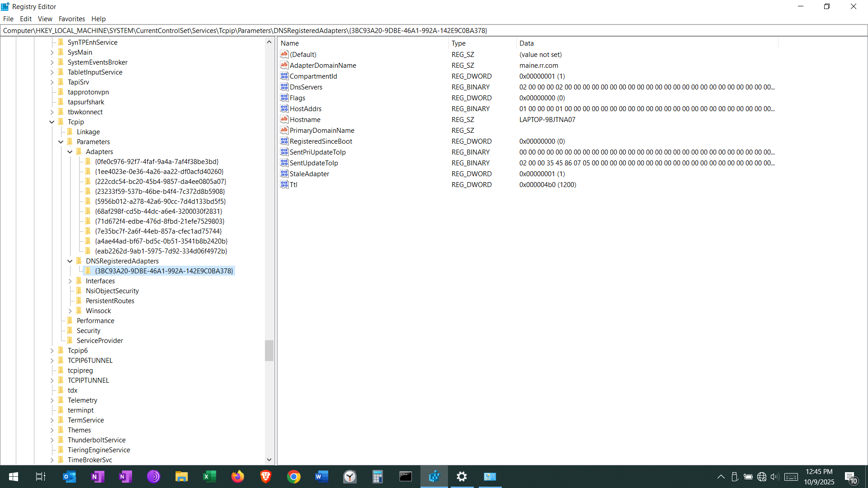Screen dimensions: 868x488
Task: Select the DNSRegisteredAdapters key
Action: pyautogui.click(x=121, y=261)
